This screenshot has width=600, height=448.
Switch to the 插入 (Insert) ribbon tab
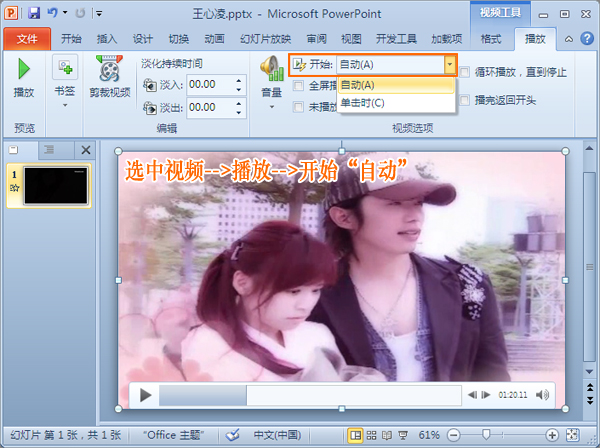coord(107,39)
